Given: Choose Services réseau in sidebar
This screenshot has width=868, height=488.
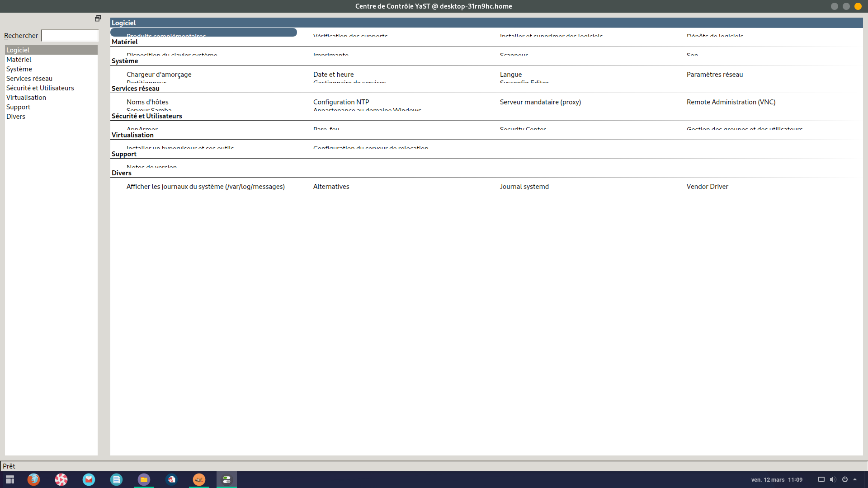Looking at the screenshot, I should point(29,79).
